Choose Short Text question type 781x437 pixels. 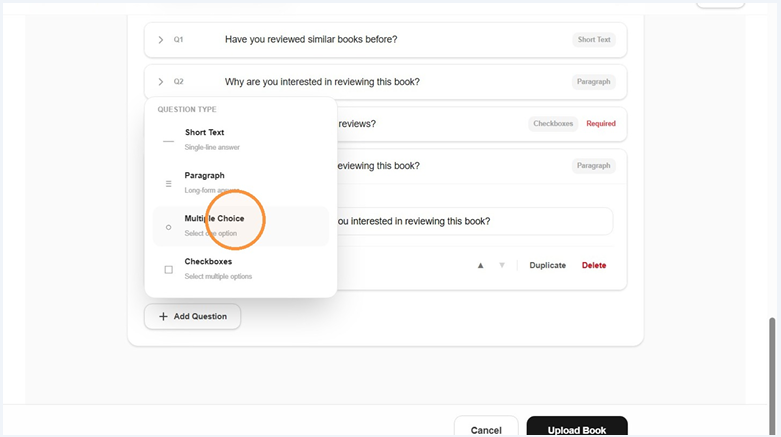241,140
